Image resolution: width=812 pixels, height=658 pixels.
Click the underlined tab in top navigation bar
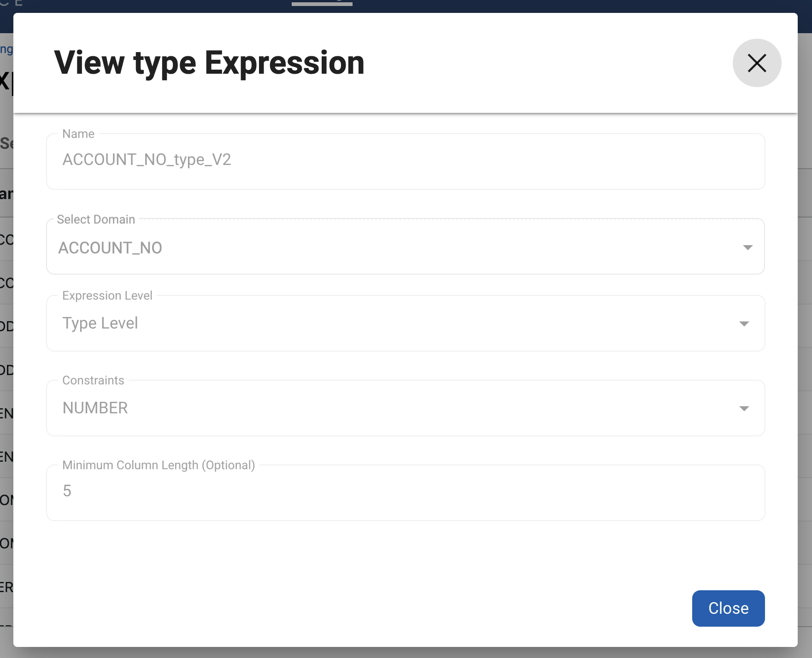(x=322, y=3)
